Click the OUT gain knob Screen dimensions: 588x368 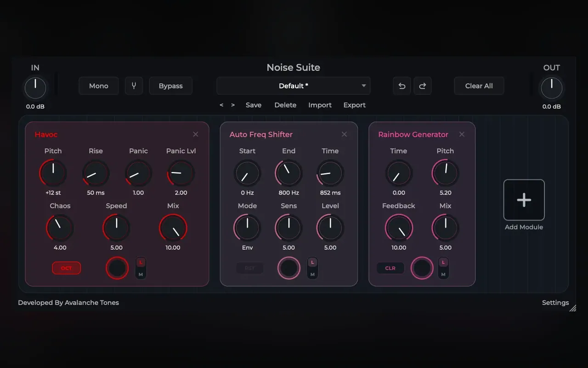(x=552, y=88)
